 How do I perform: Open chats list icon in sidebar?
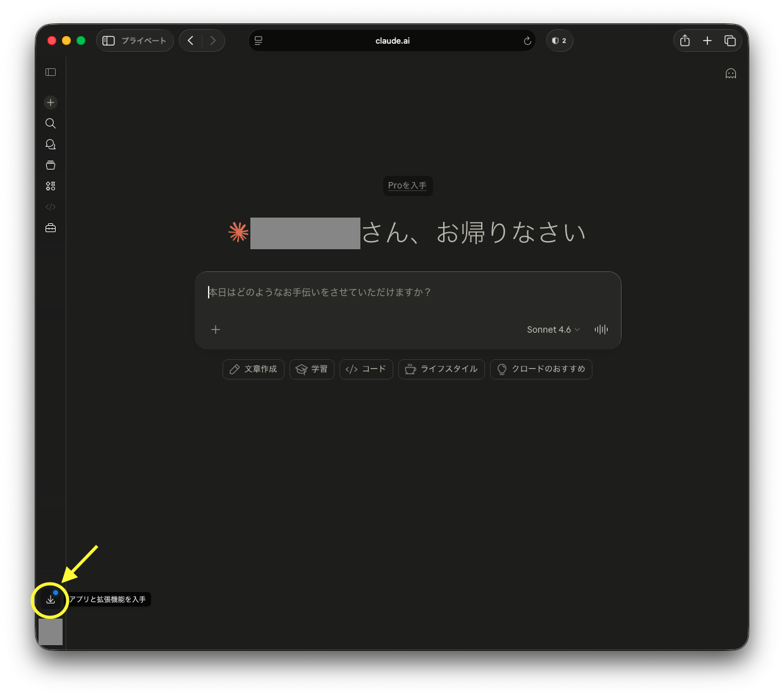click(51, 144)
